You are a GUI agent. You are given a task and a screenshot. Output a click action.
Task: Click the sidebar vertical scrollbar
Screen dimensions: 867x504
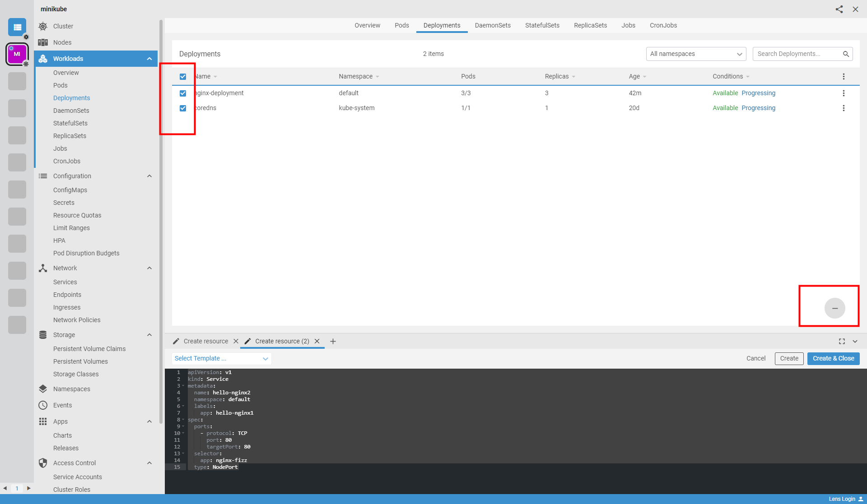[x=161, y=221]
